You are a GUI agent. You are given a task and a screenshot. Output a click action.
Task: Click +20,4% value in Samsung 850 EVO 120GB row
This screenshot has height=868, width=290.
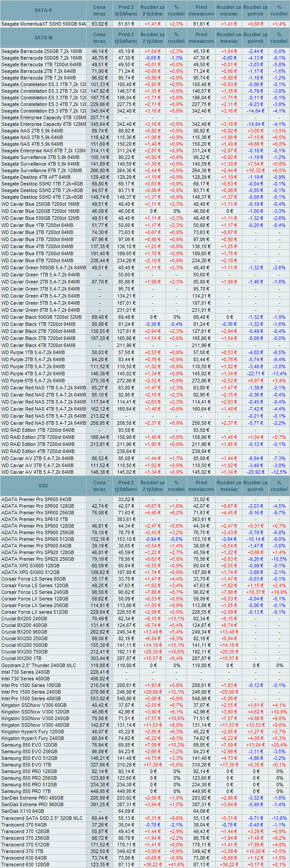click(279, 745)
